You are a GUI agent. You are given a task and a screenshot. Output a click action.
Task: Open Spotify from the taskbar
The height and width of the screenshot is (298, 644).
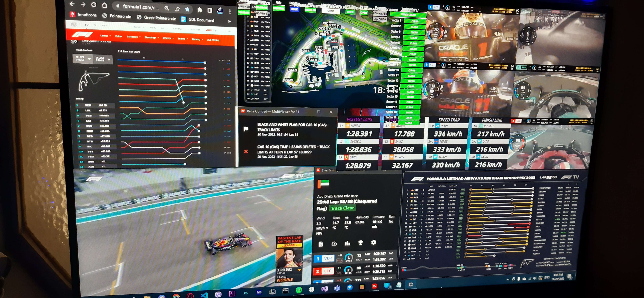299,290
